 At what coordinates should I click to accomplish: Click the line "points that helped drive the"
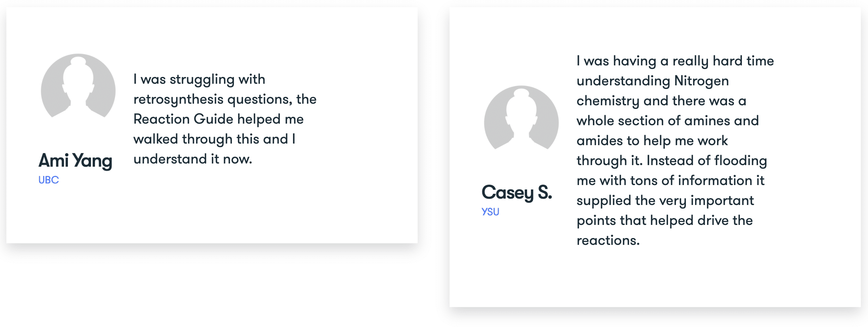(x=665, y=221)
